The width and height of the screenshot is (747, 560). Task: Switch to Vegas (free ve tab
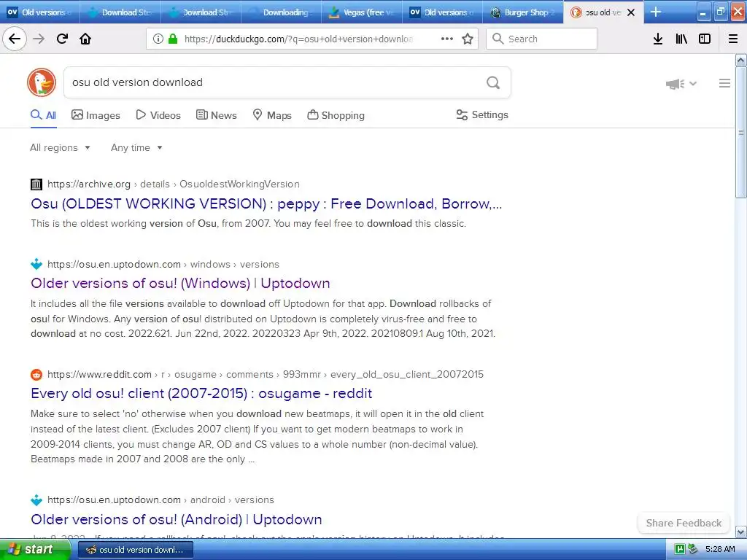(362, 12)
